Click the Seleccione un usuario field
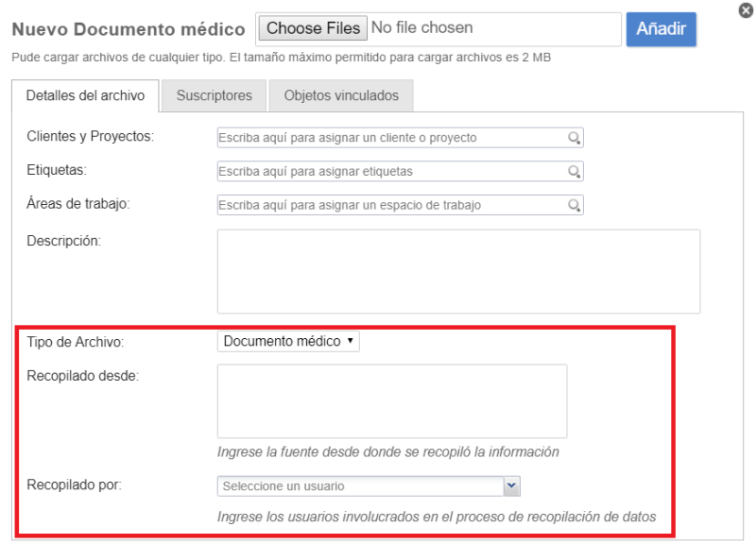The width and height of the screenshot is (756, 544). [x=360, y=486]
